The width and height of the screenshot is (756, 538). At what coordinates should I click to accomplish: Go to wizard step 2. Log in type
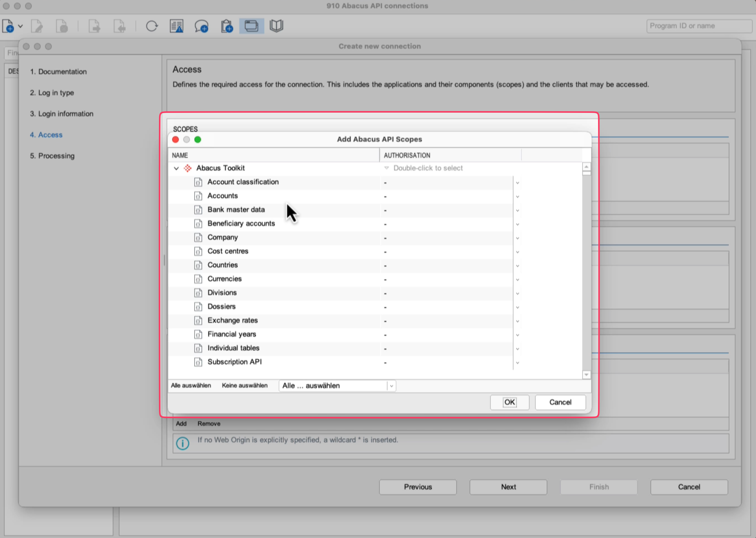click(52, 93)
